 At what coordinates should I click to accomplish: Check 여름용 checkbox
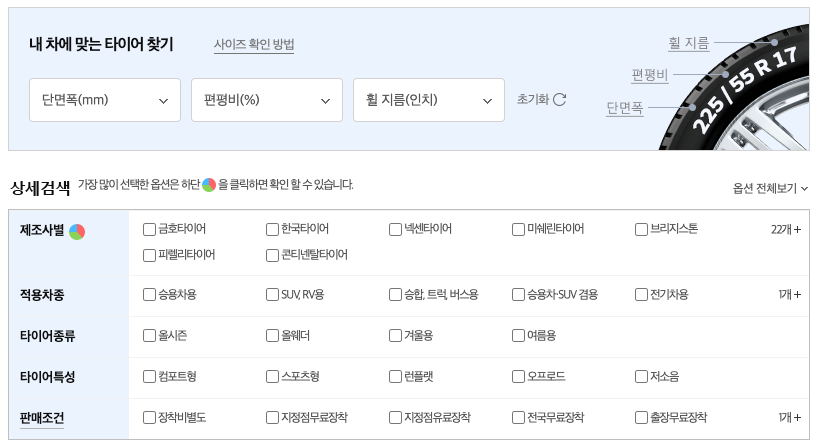(518, 336)
